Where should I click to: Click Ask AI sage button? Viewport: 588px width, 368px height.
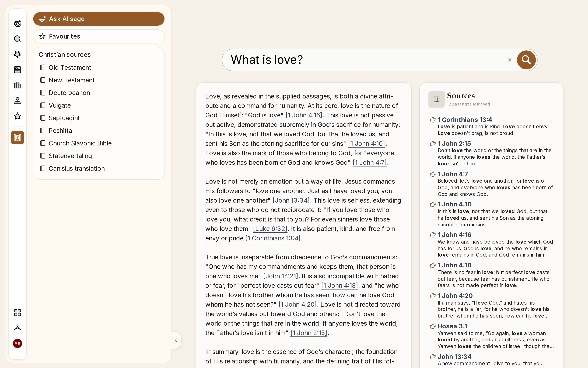(99, 19)
